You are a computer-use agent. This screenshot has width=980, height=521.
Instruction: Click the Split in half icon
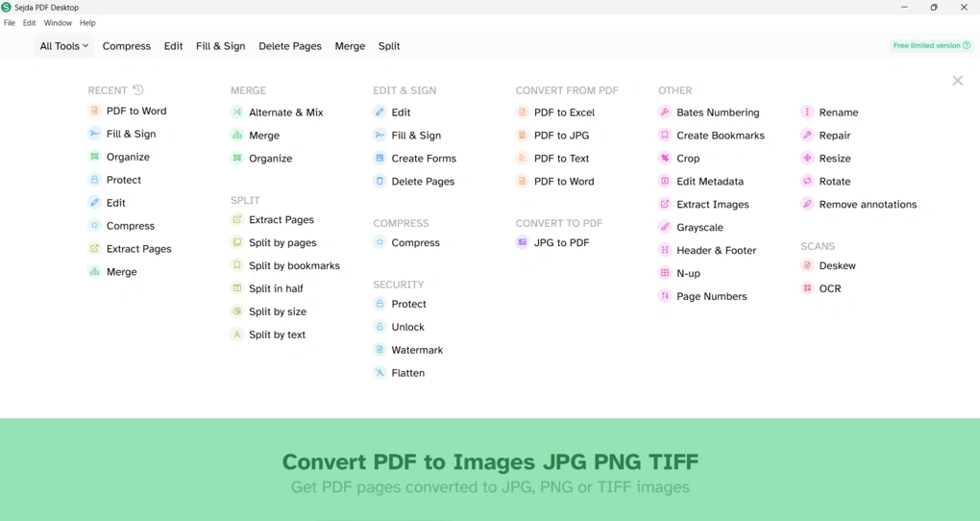(x=237, y=288)
